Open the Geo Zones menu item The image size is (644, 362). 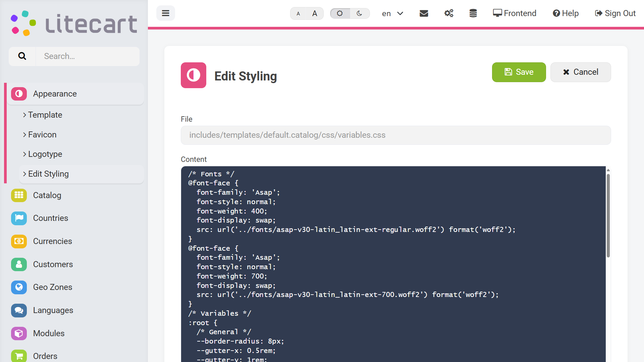[75, 287]
